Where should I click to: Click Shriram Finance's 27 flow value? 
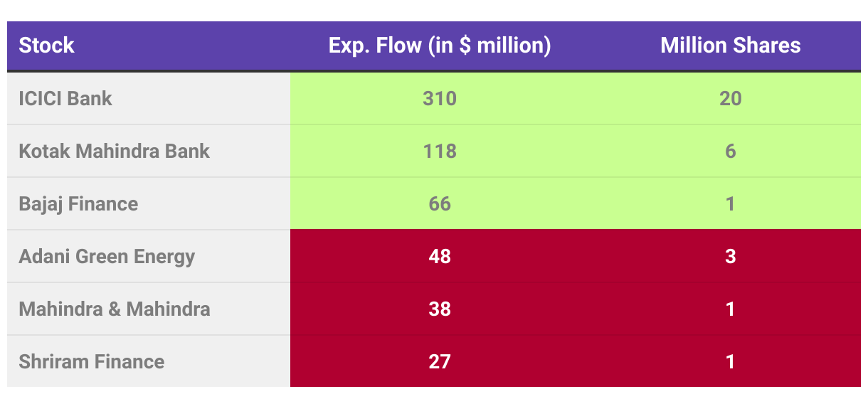tap(440, 361)
